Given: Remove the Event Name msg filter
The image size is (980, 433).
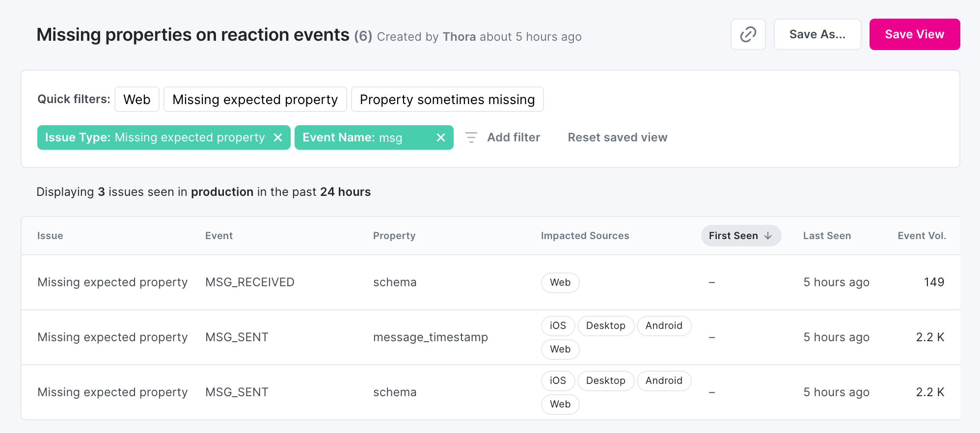Looking at the screenshot, I should pos(441,137).
